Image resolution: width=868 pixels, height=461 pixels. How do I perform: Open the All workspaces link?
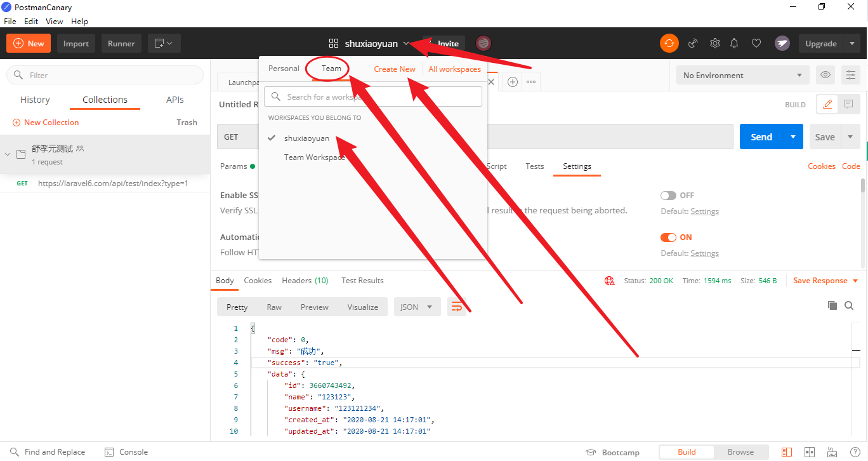tap(455, 69)
